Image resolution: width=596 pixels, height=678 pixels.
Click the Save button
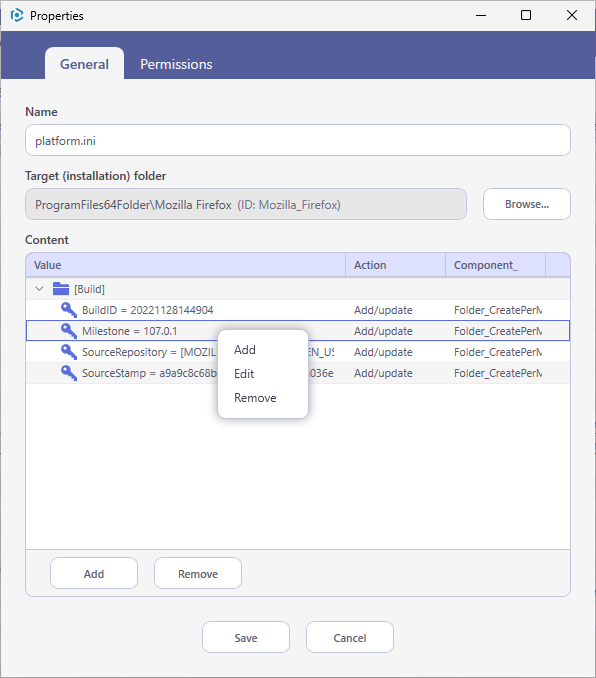[x=246, y=638]
